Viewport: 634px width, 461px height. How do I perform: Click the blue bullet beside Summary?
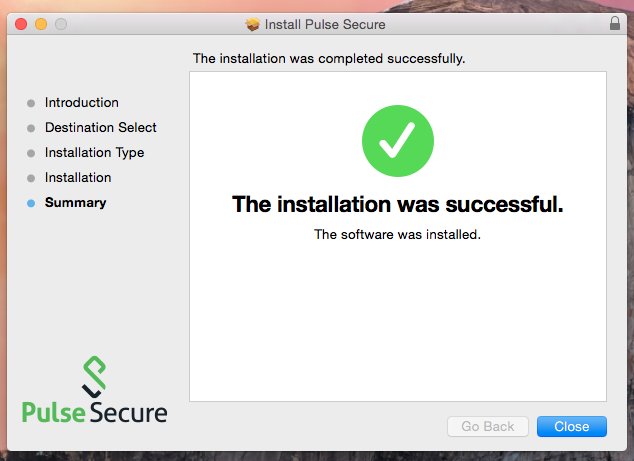31,203
